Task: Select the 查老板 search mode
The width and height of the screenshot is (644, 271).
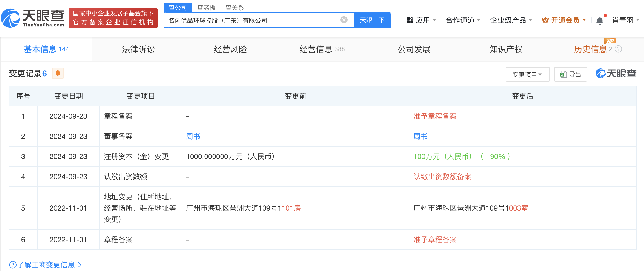Action: coord(206,8)
